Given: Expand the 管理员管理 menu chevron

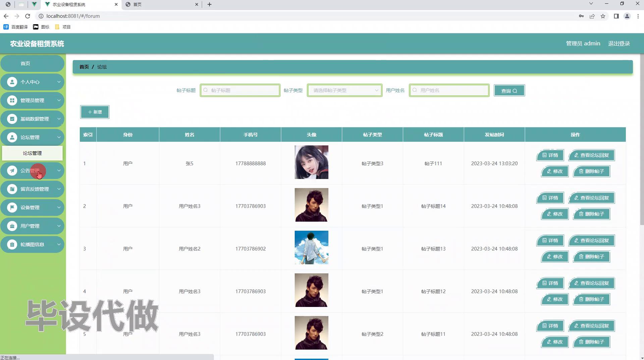Looking at the screenshot, I should [x=59, y=100].
